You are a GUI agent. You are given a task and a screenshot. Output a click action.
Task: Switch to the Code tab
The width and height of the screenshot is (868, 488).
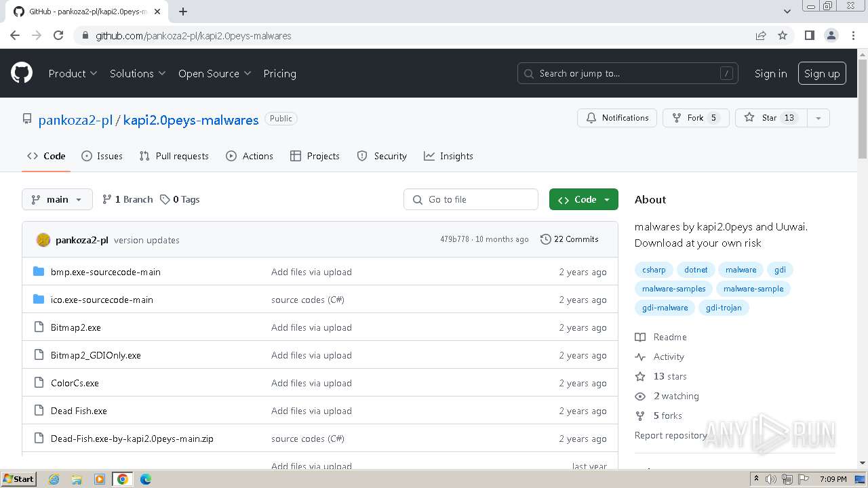46,156
